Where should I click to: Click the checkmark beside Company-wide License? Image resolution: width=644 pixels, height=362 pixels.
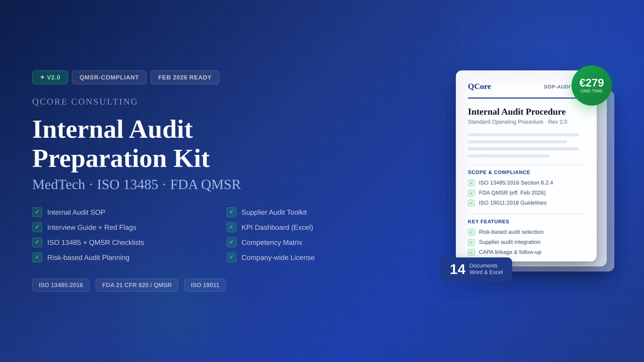pyautogui.click(x=231, y=258)
